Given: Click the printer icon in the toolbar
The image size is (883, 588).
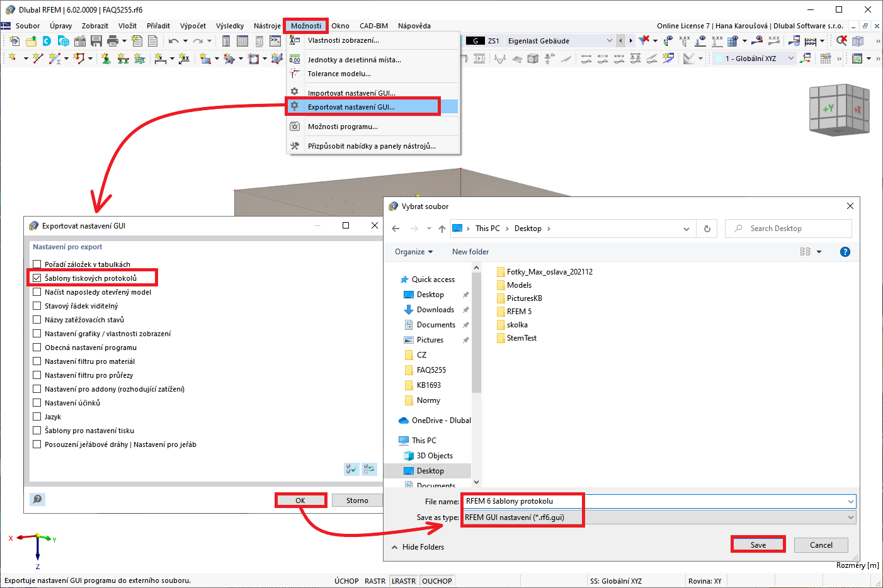Looking at the screenshot, I should click(113, 41).
